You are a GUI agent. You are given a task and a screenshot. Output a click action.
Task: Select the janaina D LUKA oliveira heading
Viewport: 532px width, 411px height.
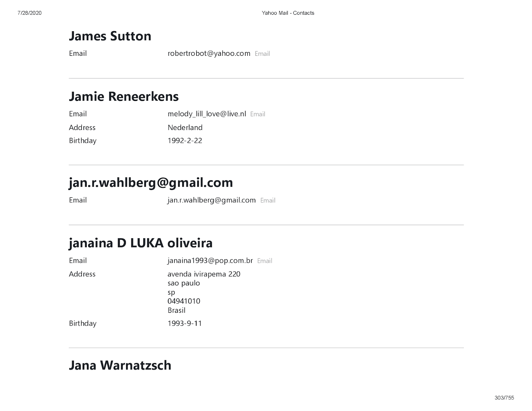(x=141, y=243)
